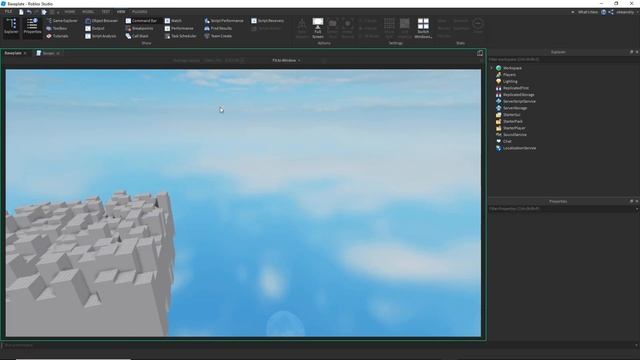Screen dimensions: 640x360
Task: Open the Properties filter dropdown arrow
Action: [x=637, y=209]
